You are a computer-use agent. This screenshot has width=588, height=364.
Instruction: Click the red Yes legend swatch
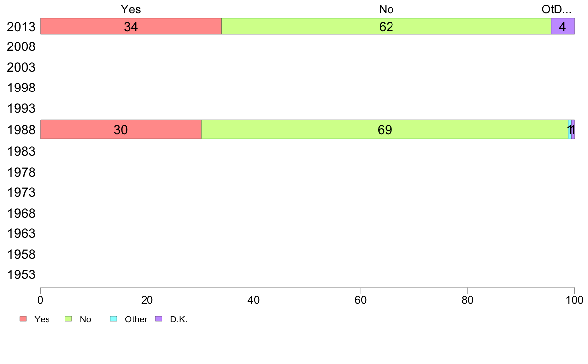click(23, 319)
